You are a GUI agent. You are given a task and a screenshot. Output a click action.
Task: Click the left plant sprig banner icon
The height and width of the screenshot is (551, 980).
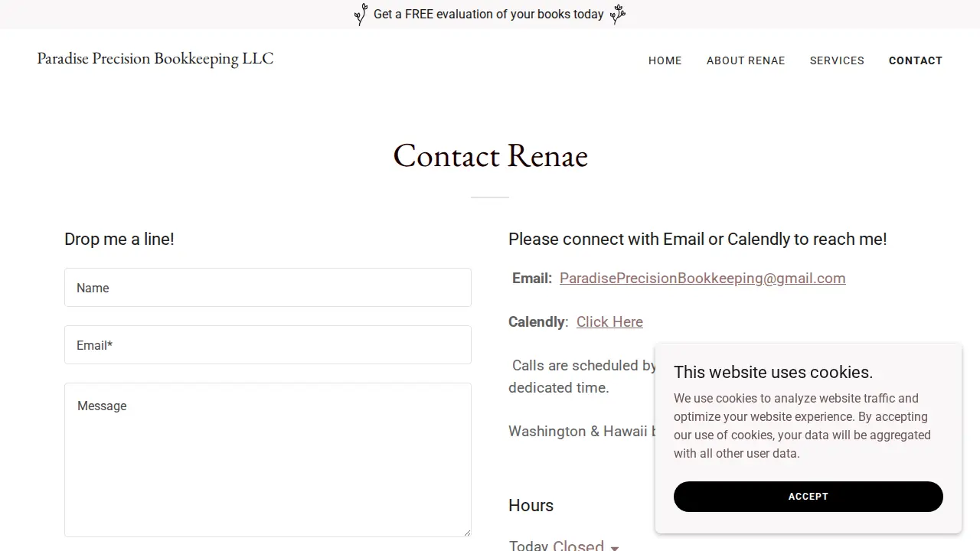click(x=361, y=15)
